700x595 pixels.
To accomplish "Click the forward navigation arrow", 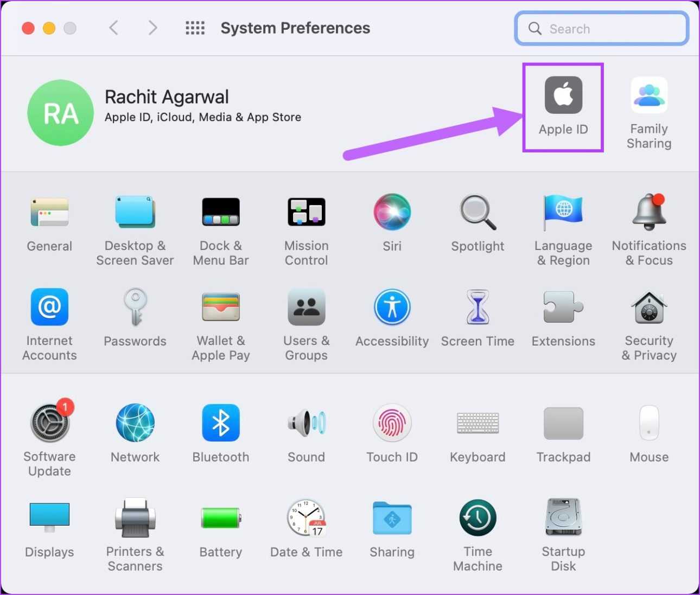I will [x=153, y=28].
